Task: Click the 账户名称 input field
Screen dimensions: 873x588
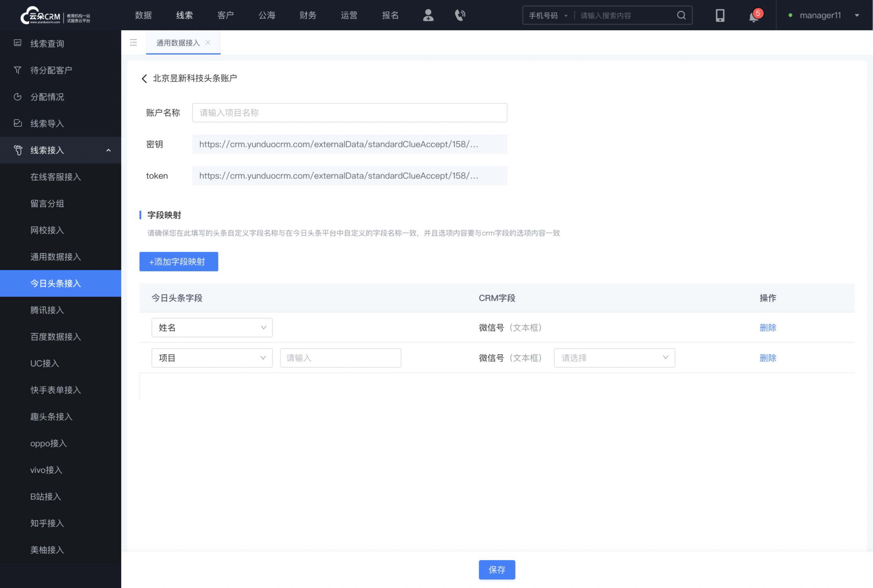Action: [350, 112]
